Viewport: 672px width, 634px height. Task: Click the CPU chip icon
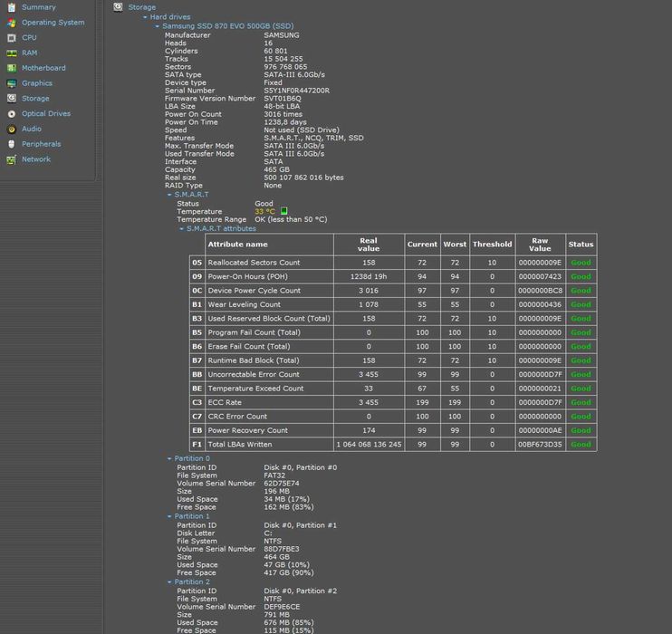pyautogui.click(x=12, y=38)
